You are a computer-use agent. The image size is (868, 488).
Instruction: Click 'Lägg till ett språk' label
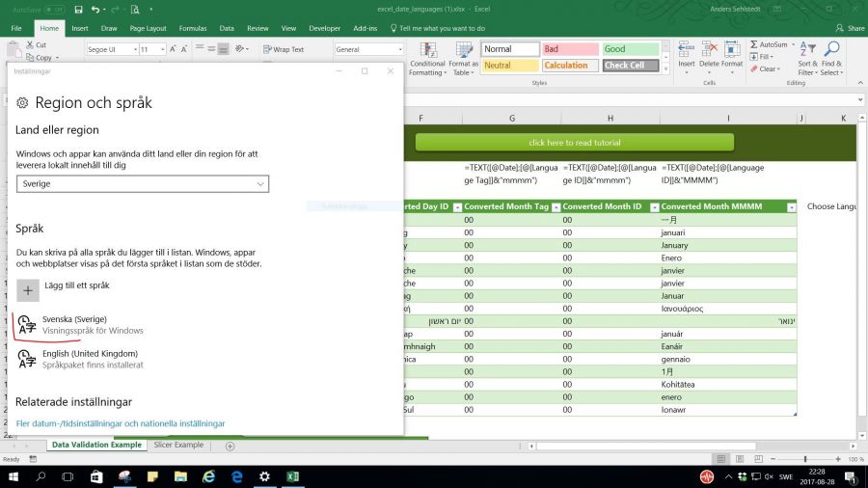77,285
